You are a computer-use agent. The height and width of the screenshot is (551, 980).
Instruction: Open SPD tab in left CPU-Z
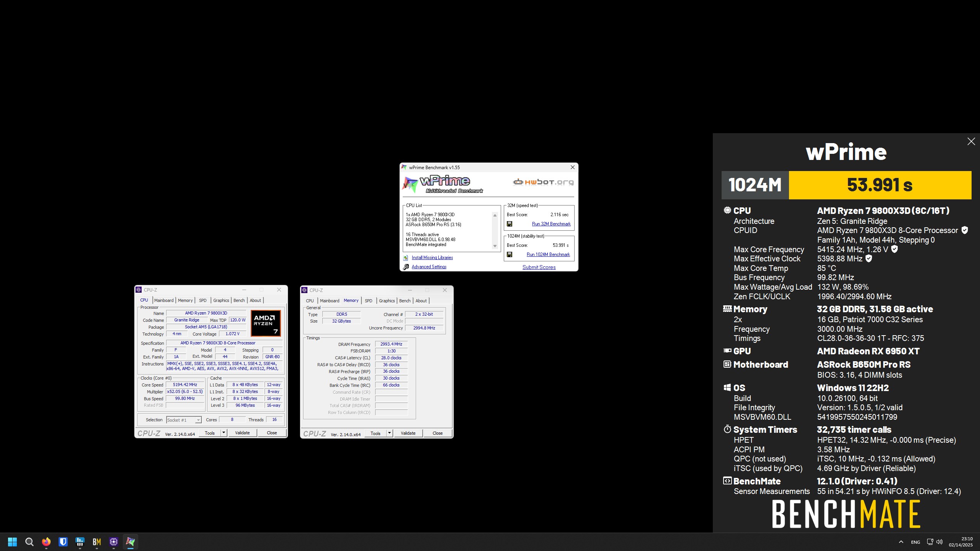[x=203, y=300]
